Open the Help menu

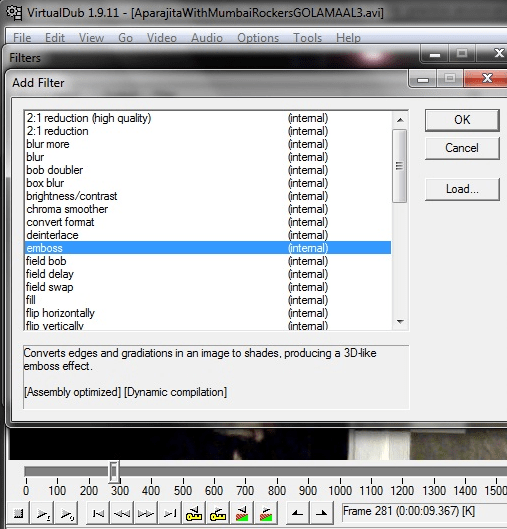click(348, 37)
